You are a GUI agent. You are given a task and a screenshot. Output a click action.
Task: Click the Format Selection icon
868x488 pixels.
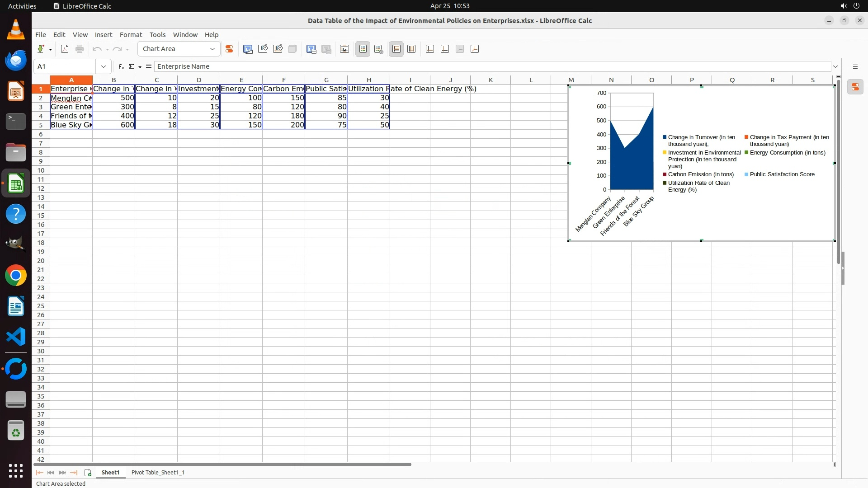[229, 49]
